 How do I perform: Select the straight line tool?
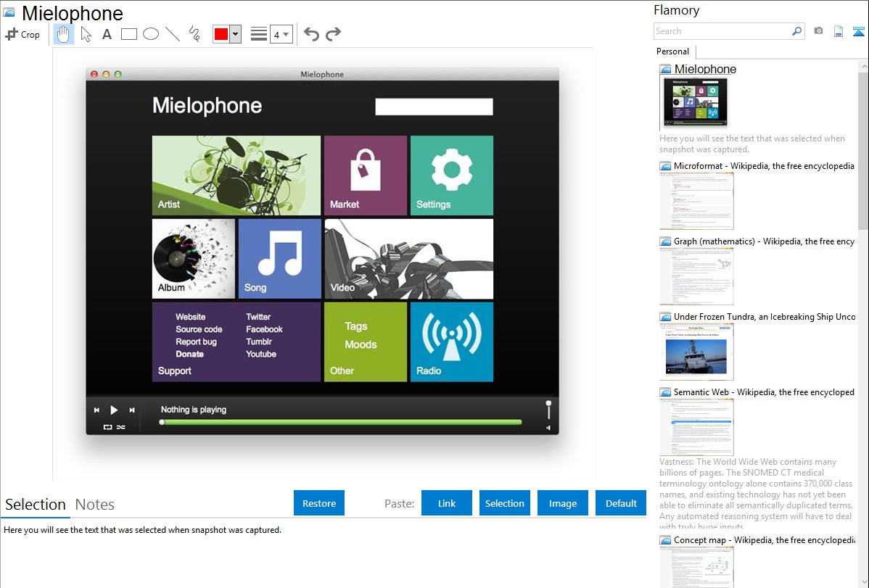[173, 34]
